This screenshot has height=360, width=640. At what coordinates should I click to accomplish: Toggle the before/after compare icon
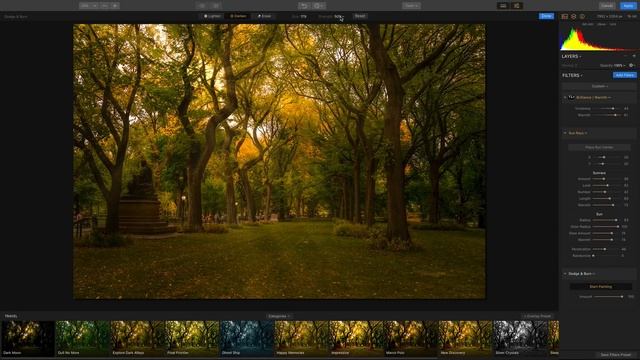tap(216, 6)
